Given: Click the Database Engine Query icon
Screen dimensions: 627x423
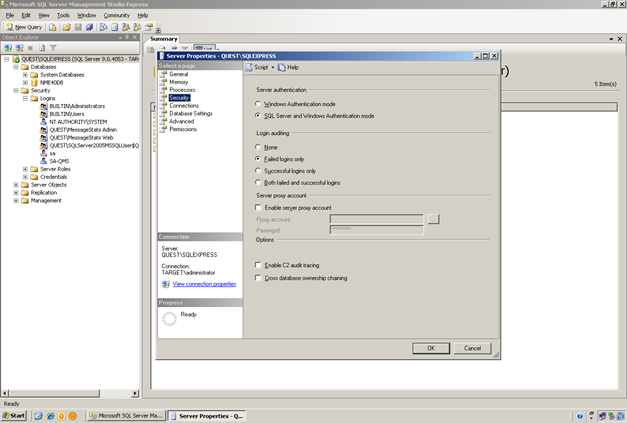Looking at the screenshot, I should [53, 27].
